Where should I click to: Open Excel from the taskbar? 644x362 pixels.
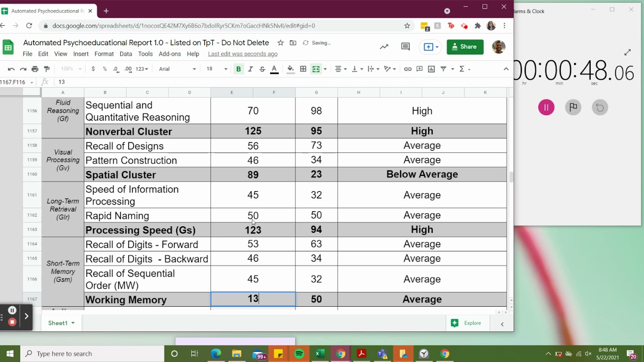[x=320, y=353]
